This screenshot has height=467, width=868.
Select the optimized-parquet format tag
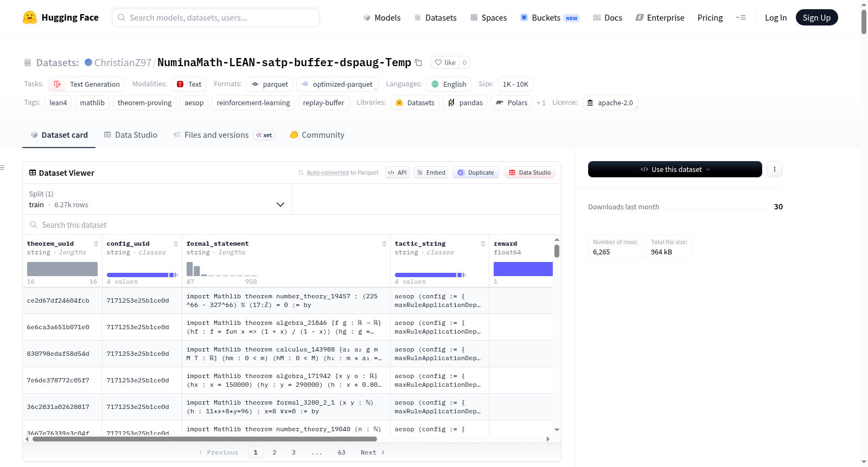pyautogui.click(x=337, y=84)
